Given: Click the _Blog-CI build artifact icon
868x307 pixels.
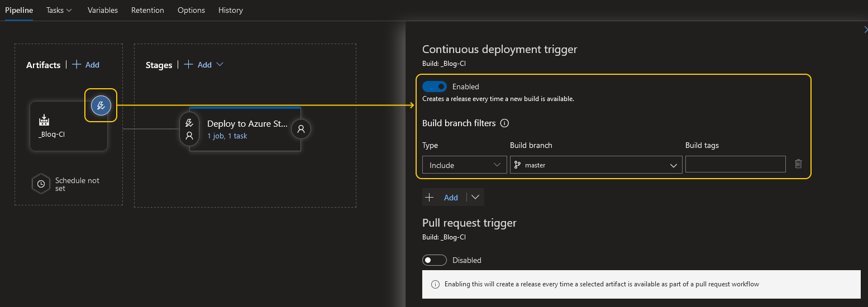Looking at the screenshot, I should pyautogui.click(x=44, y=120).
